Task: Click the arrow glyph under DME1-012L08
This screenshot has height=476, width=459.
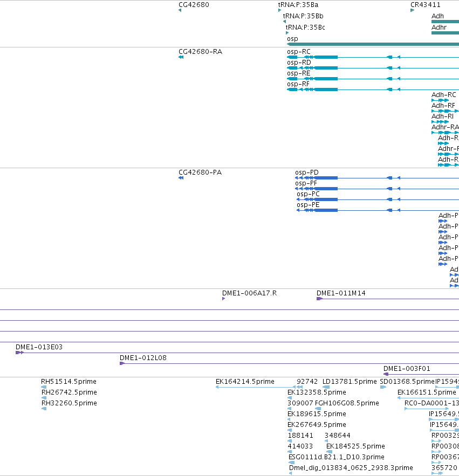Action: [122, 363]
